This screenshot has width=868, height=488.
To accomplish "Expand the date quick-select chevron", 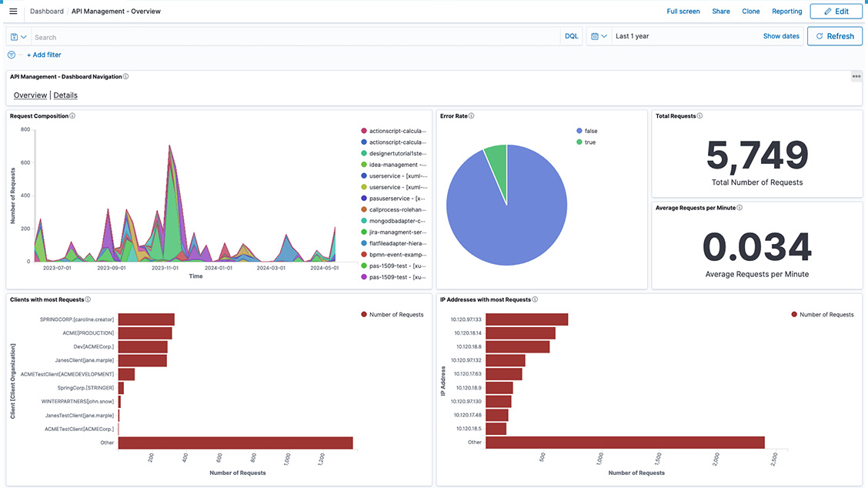I will 603,35.
